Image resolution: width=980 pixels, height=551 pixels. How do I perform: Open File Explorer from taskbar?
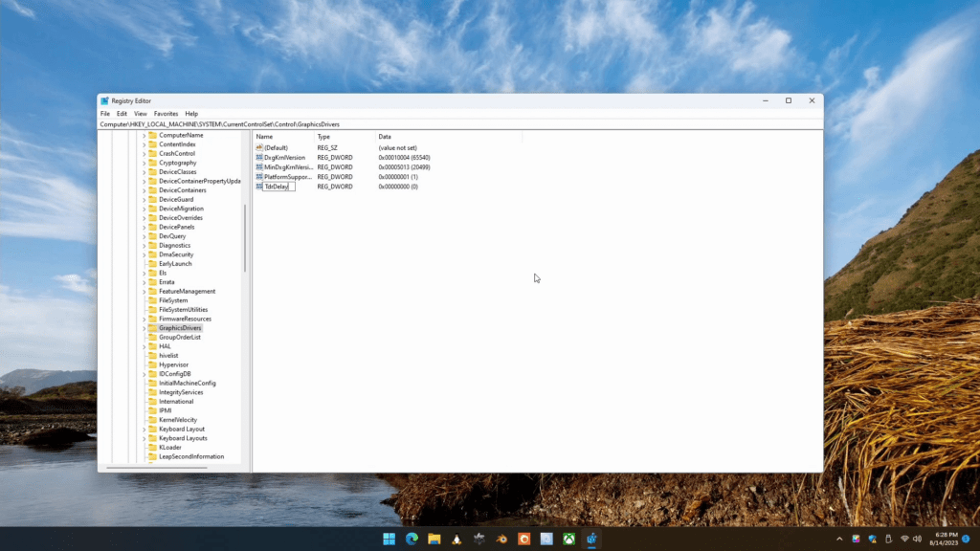pos(434,539)
